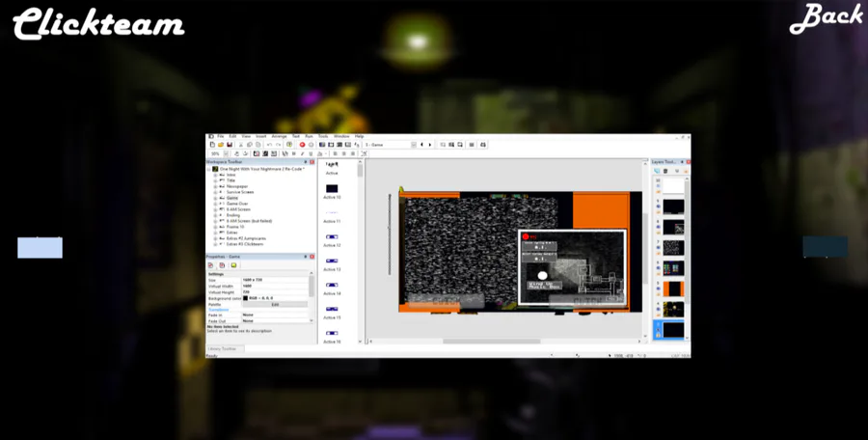Expand the Game Over frame node
Viewport: 868px width, 440px height.
tap(215, 204)
